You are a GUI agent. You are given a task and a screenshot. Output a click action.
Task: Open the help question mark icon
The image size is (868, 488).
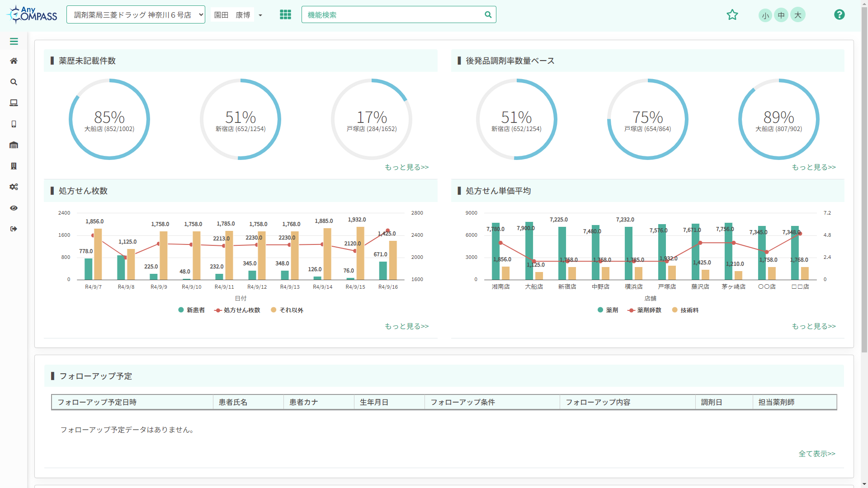[840, 15]
